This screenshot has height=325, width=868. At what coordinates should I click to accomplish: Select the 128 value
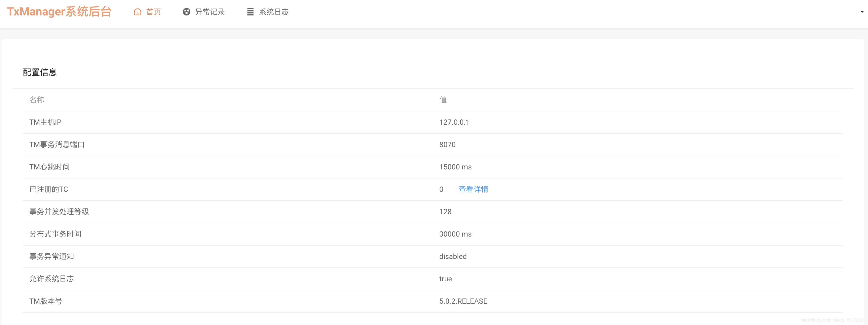point(445,212)
